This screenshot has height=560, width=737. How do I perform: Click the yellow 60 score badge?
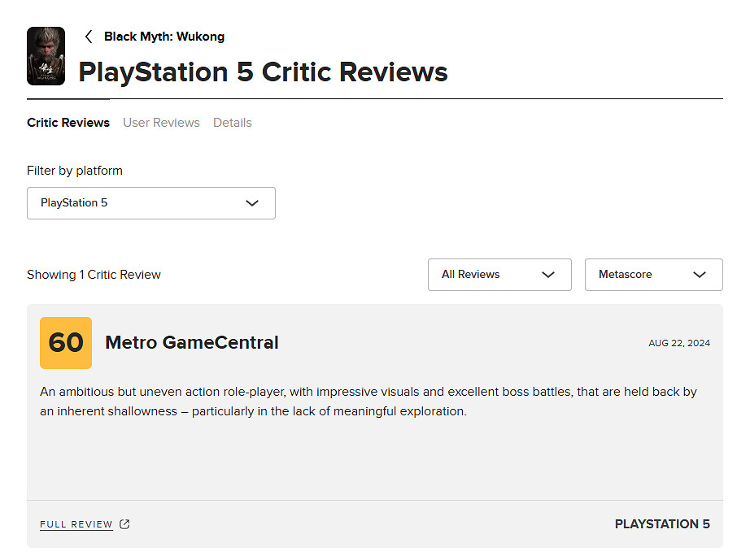click(x=66, y=343)
